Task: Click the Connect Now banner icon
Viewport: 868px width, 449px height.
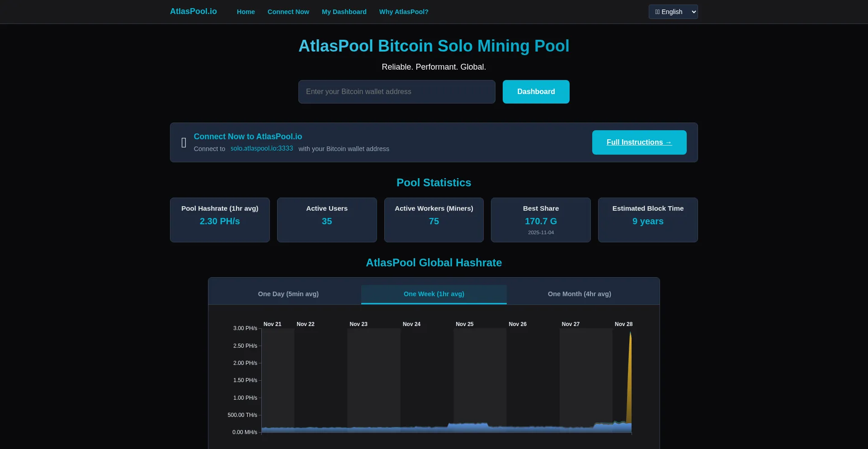Action: [x=184, y=142]
